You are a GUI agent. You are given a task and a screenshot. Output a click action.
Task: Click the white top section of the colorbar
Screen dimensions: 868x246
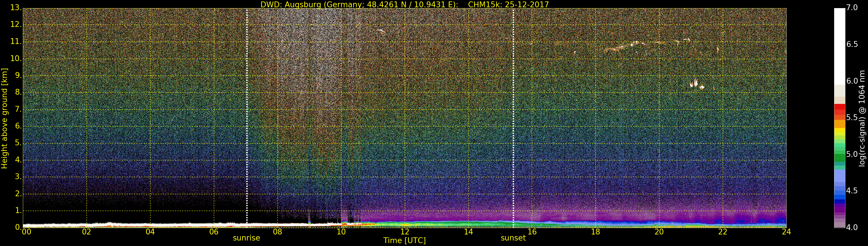coord(840,46)
